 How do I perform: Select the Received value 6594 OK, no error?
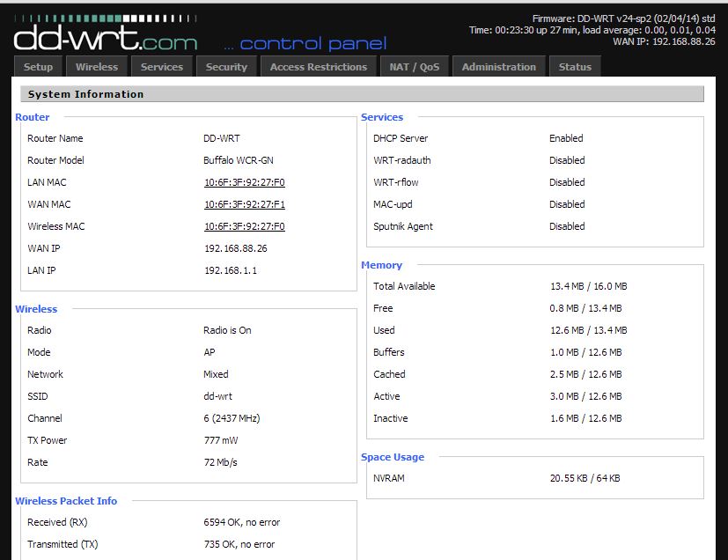point(242,522)
